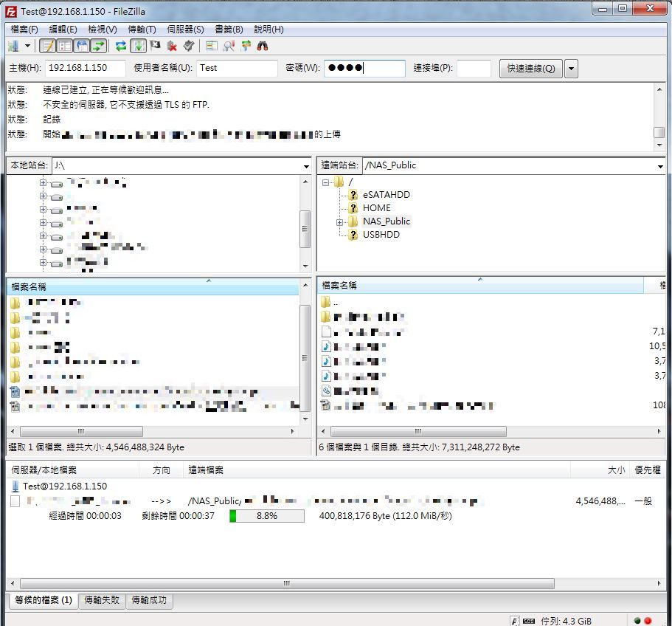Focus the 密碼 password field
Viewport: 672px width, 626px height.
pos(364,68)
